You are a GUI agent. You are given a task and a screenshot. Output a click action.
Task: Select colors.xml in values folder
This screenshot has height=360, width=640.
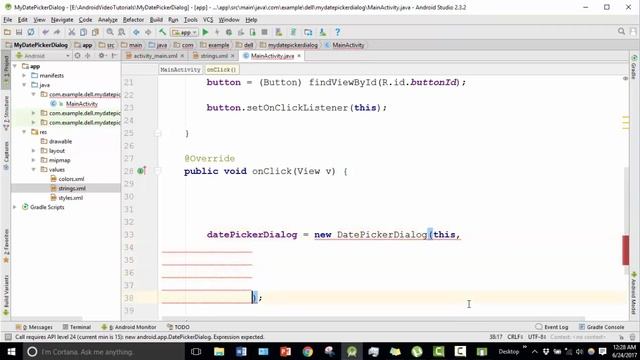pyautogui.click(x=71, y=179)
